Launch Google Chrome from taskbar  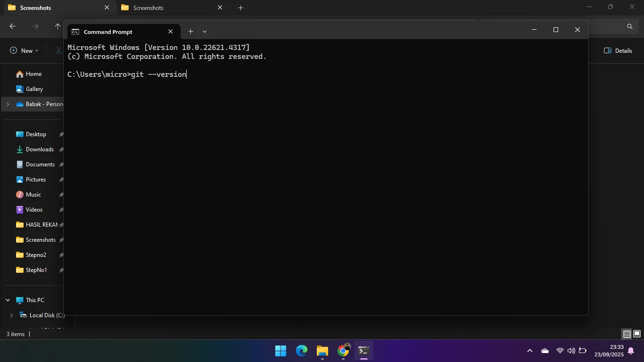click(x=343, y=351)
